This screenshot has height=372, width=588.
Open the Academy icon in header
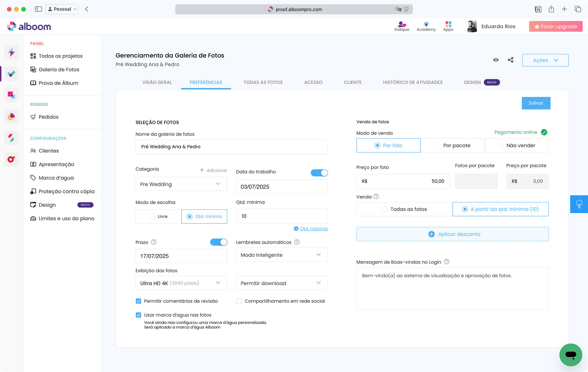pos(426,26)
